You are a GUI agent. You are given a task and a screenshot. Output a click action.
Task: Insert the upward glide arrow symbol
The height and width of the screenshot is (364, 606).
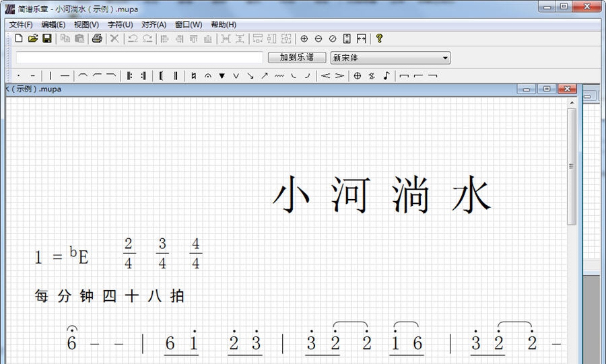coord(265,76)
